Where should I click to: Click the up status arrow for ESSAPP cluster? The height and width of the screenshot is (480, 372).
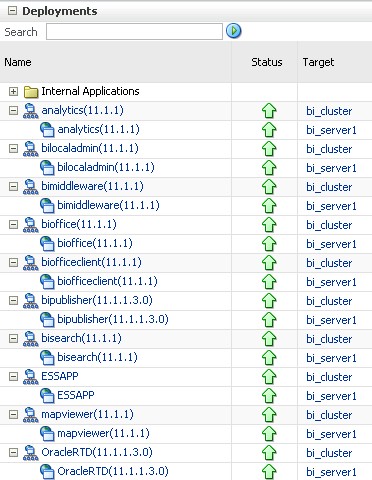[269, 377]
